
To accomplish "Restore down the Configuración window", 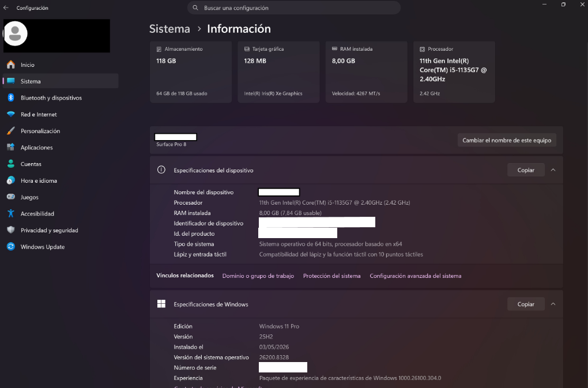I will (563, 5).
